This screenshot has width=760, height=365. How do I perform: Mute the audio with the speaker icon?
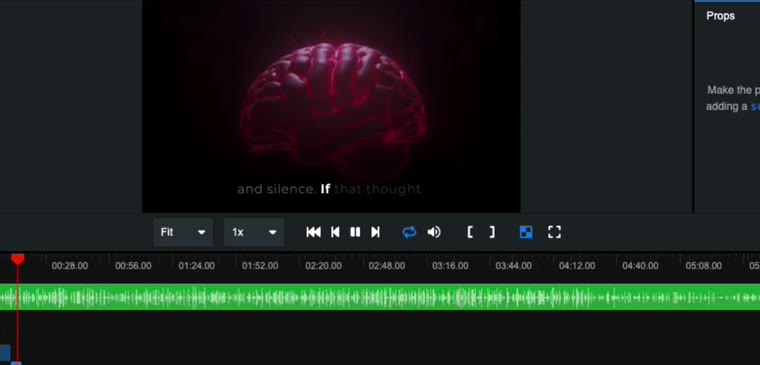pyautogui.click(x=434, y=232)
